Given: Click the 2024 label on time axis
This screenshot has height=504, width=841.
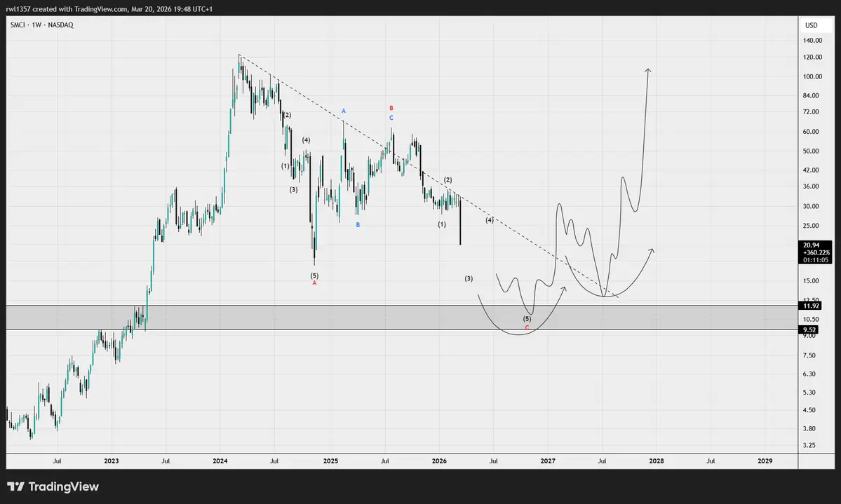Looking at the screenshot, I should pyautogui.click(x=220, y=461).
